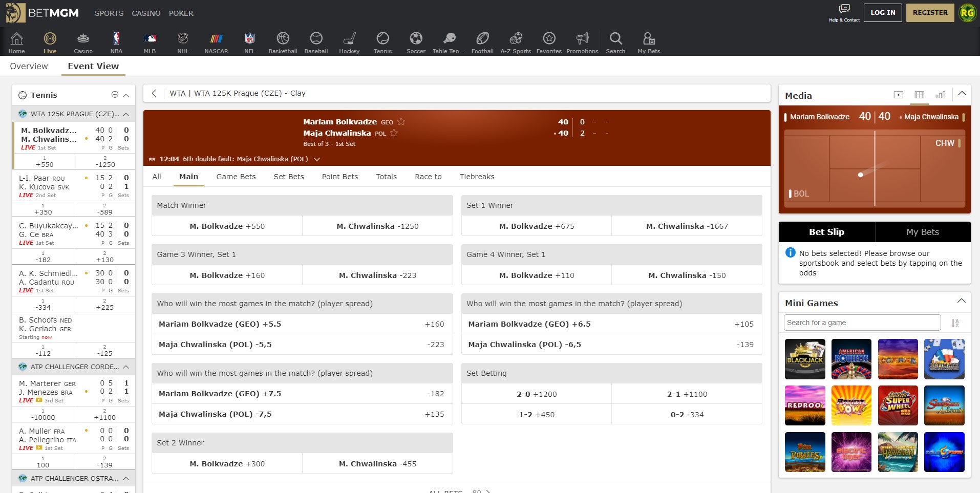This screenshot has width=980, height=493.
Task: Open L-I. Paar vs K. Kucova match
Action: coord(74,186)
